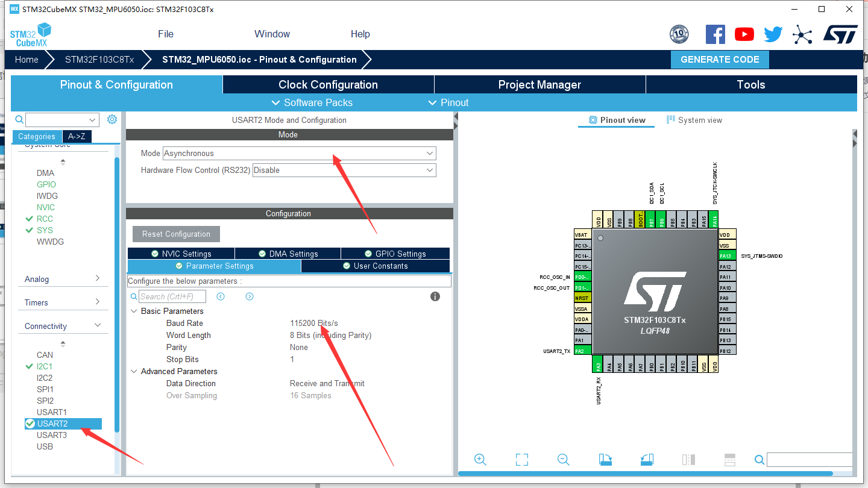Click the ST logo in header
The height and width of the screenshot is (488, 868).
pos(840,34)
